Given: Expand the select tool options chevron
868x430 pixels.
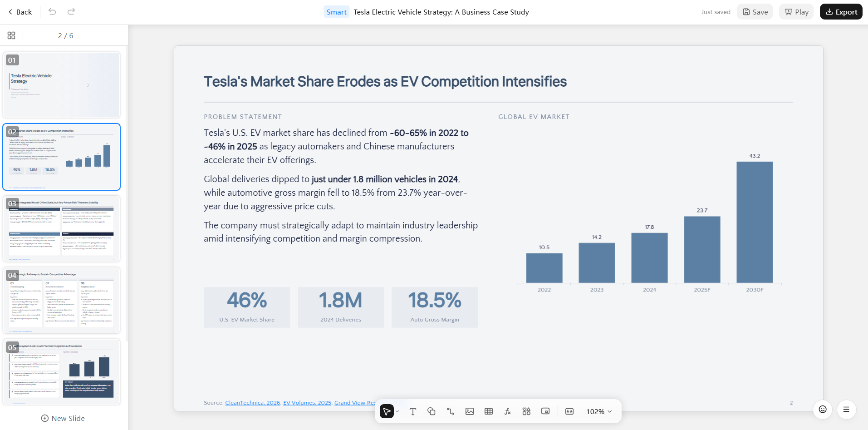Looking at the screenshot, I should click(397, 411).
